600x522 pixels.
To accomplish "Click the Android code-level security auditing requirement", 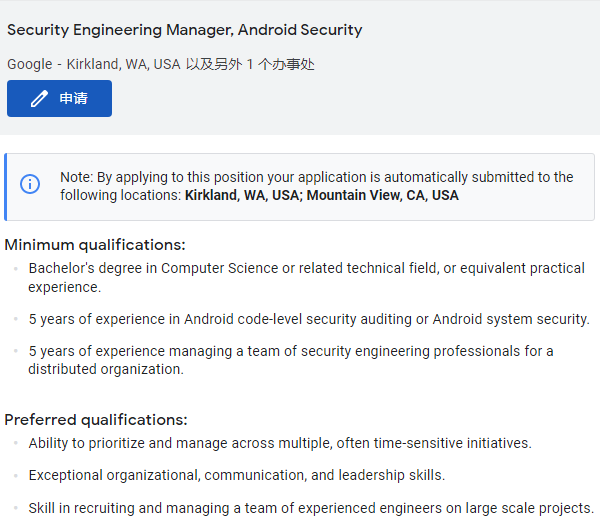I will click(309, 320).
